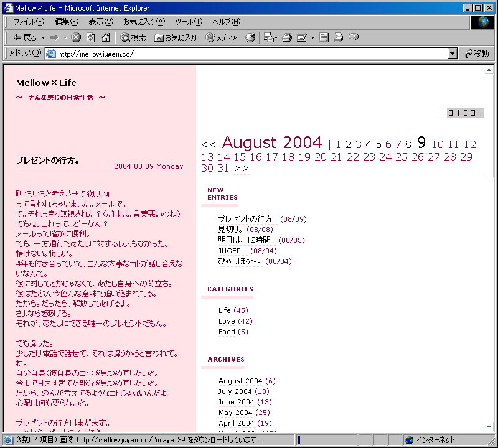
Task: Open the address bar dropdown list
Action: [x=453, y=54]
